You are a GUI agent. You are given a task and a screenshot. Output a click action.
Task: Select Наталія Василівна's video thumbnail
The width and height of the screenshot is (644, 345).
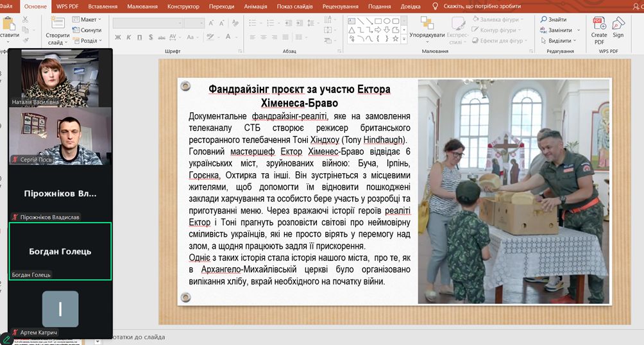[60, 76]
